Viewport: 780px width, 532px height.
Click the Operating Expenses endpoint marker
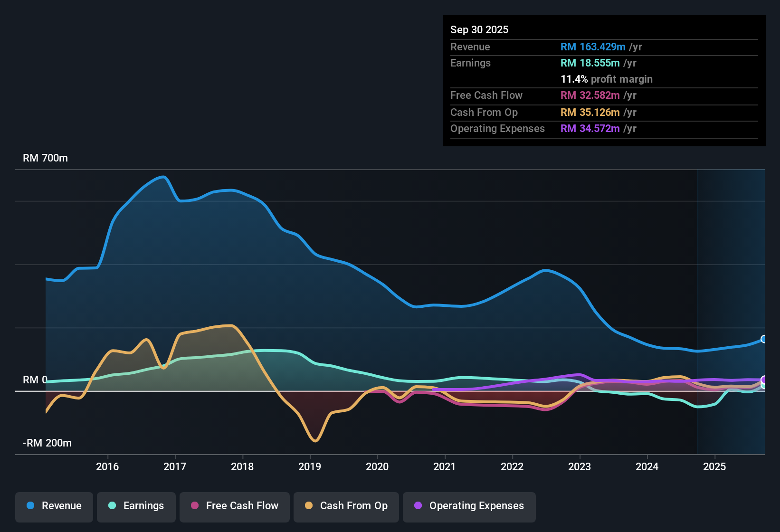763,379
